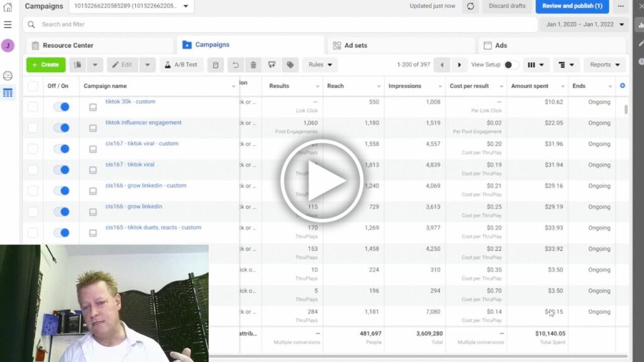Open chart icon for cis167 - tiktok viral - custom row
This screenshot has width=644, height=362.
pos(93,149)
